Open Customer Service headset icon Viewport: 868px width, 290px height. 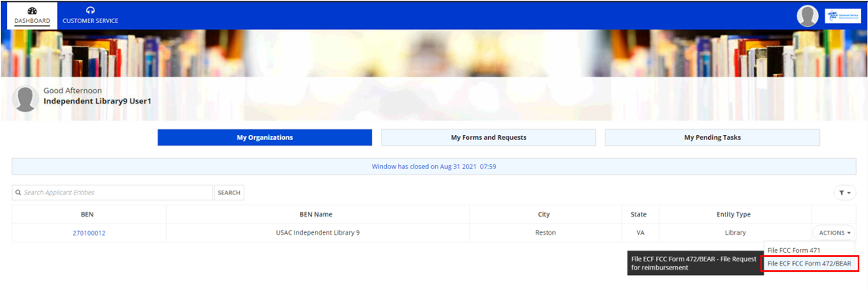pos(90,10)
